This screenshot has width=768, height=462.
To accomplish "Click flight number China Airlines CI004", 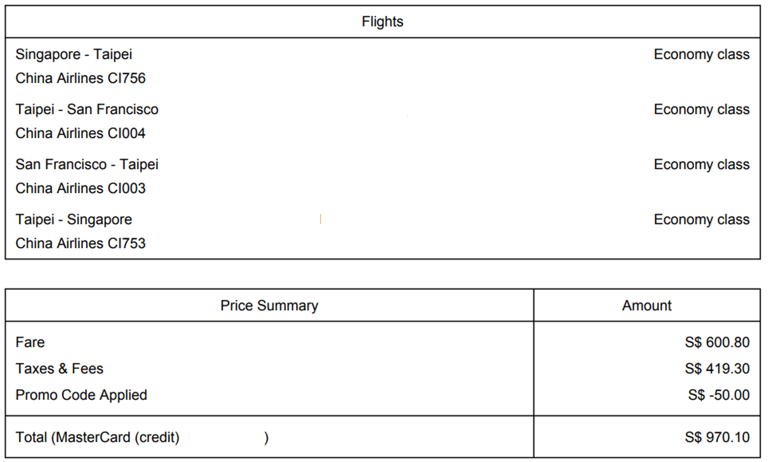I will (x=81, y=132).
